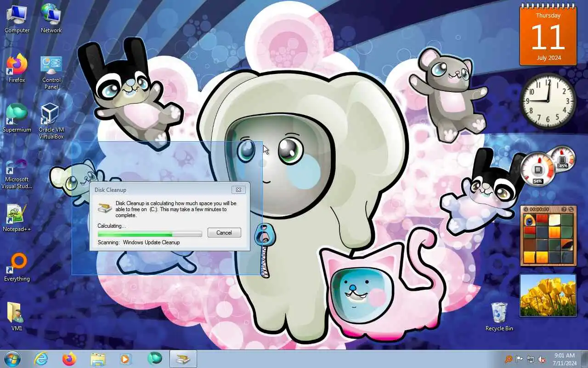
Task: Click the tulips slideshow gadget picture
Action: tap(548, 295)
